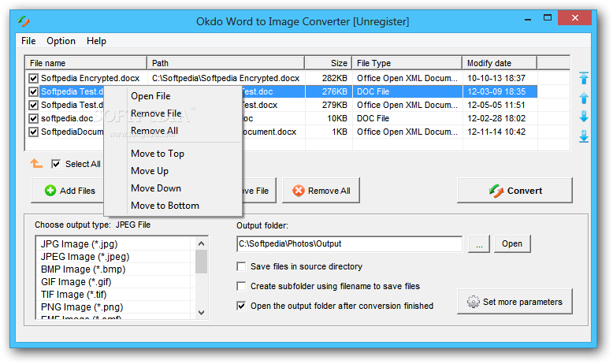Click the move-down arrow icon

584,117
